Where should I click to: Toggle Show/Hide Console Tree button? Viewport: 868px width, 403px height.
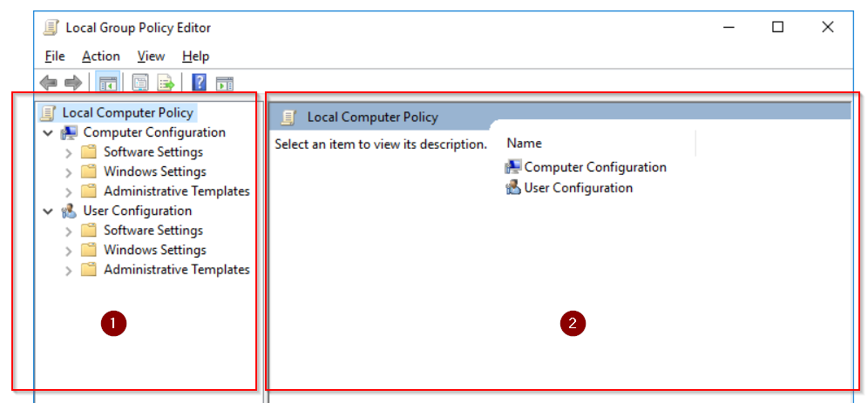click(x=107, y=83)
